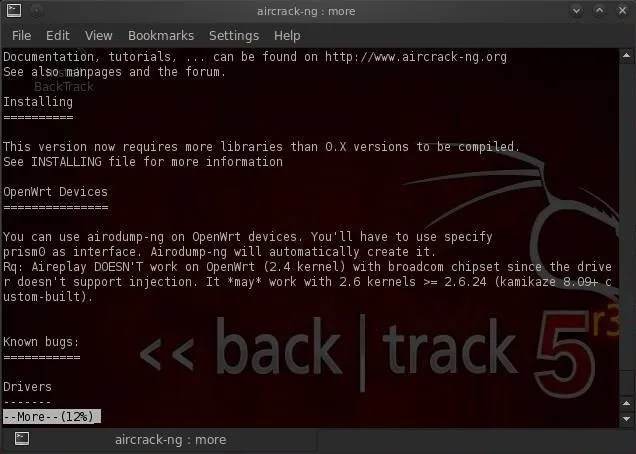Screen dimensions: 636x454
Task: Open the File menu
Action: point(21,36)
